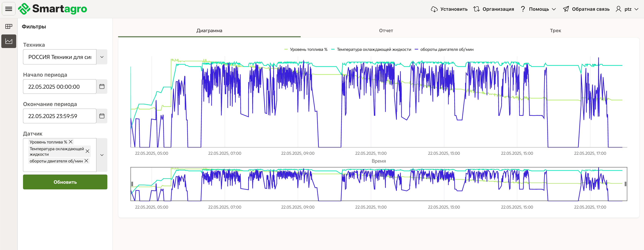The width and height of the screenshot is (644, 250).
Task: Click the Smartagro logo
Action: point(52,9)
